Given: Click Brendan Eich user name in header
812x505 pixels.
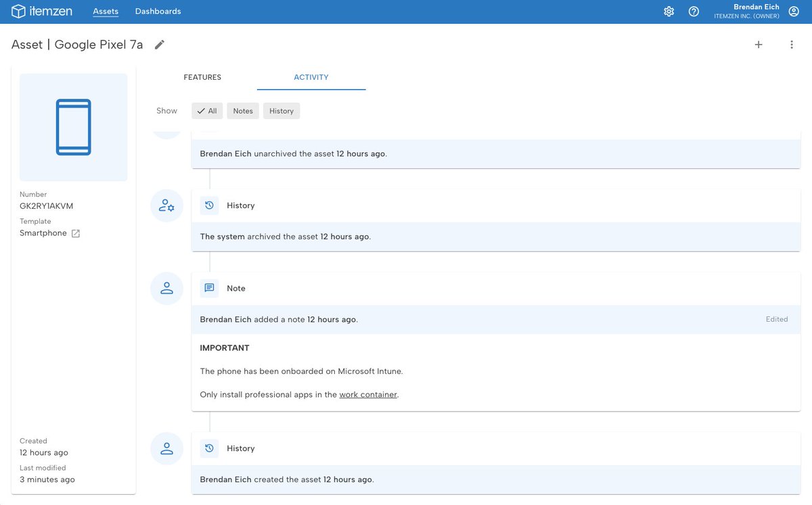Looking at the screenshot, I should tap(757, 7).
